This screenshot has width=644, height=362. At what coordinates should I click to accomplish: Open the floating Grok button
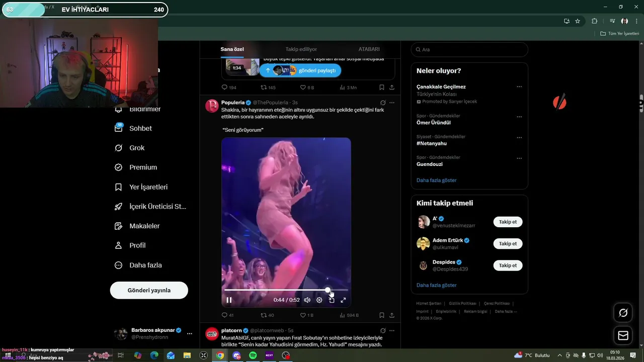point(623,313)
